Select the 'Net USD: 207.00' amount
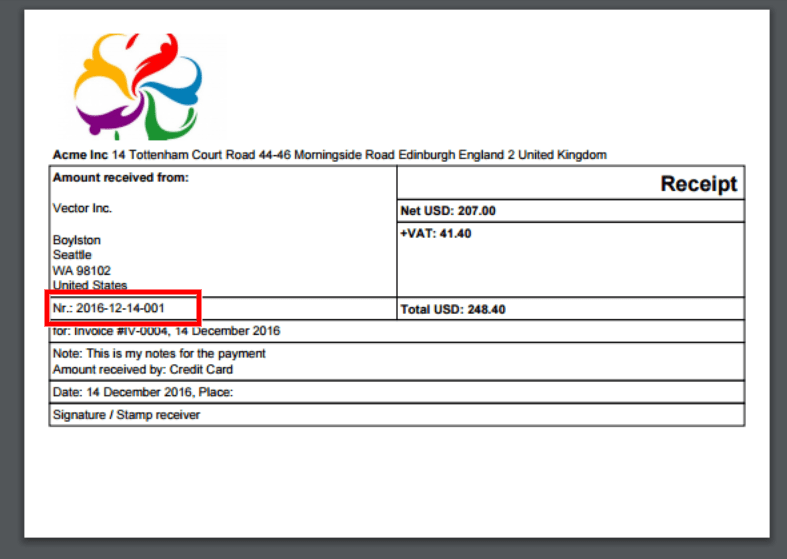This screenshot has width=787, height=559. tap(448, 211)
